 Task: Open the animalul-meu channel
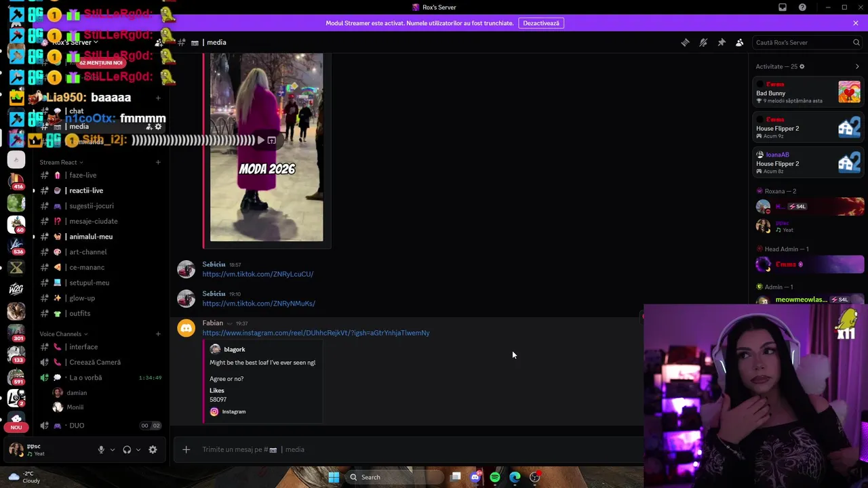click(x=99, y=237)
